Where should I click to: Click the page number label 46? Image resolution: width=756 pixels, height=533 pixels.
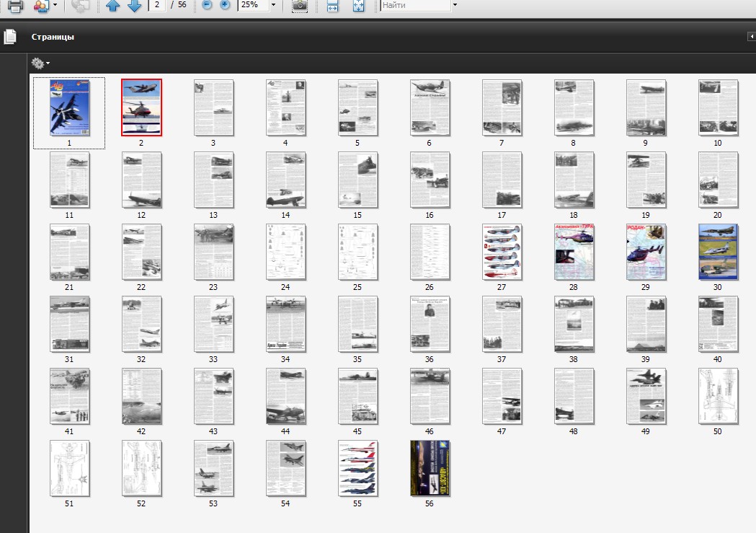click(x=429, y=431)
